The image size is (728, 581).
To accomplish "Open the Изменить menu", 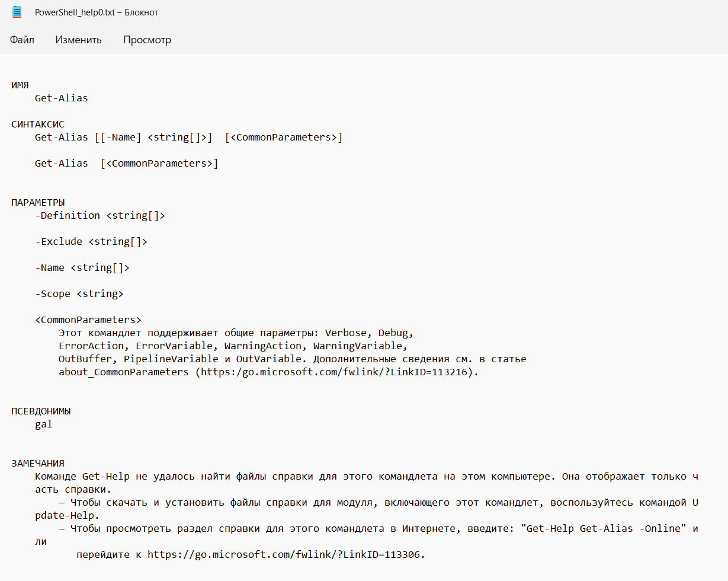I will [x=78, y=40].
